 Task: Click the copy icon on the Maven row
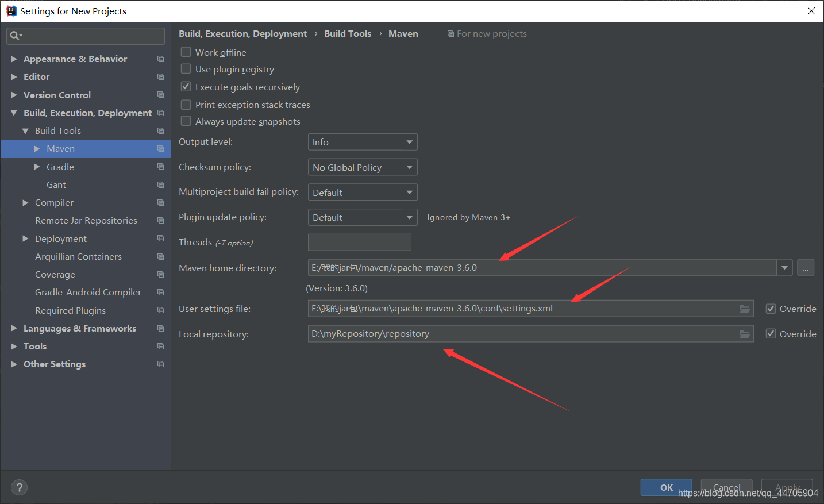point(160,149)
